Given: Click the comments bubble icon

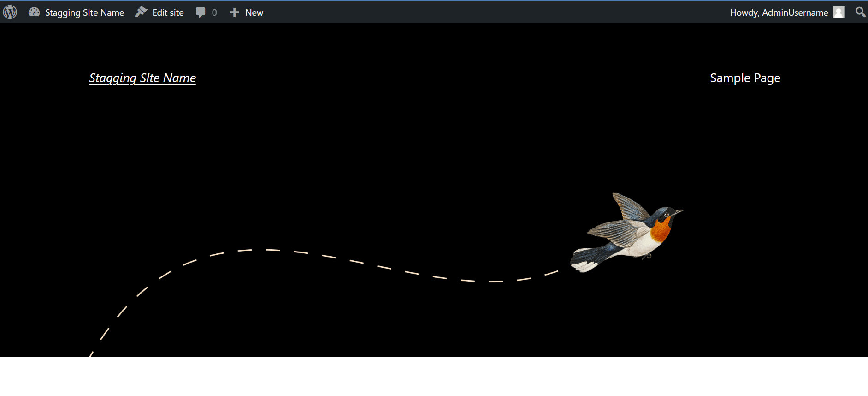Looking at the screenshot, I should pos(201,12).
